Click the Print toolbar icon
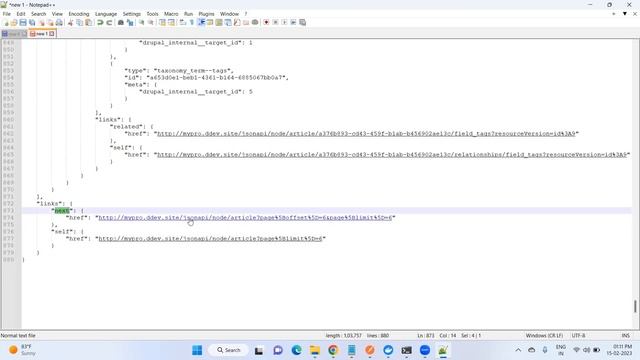The width and height of the screenshot is (640, 360). point(59,22)
